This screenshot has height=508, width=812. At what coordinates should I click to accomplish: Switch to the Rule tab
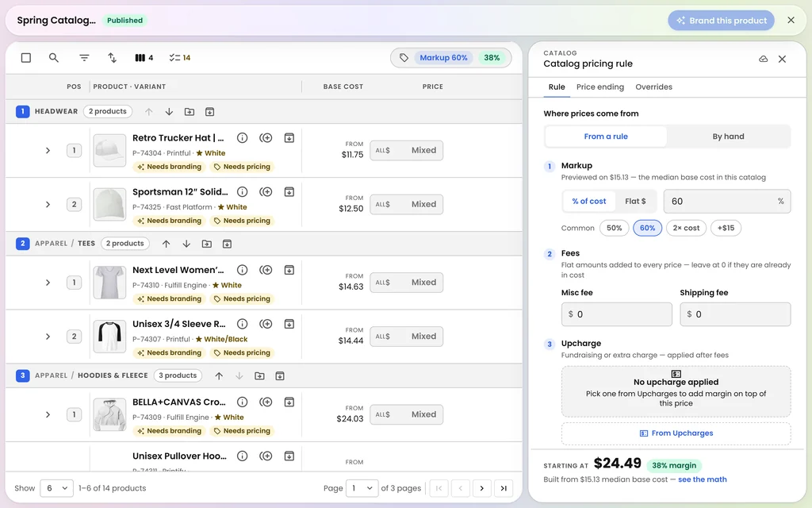tap(557, 87)
